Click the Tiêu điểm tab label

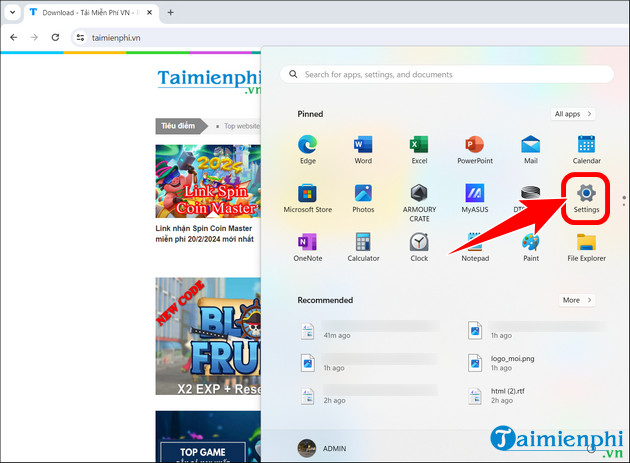tap(178, 126)
